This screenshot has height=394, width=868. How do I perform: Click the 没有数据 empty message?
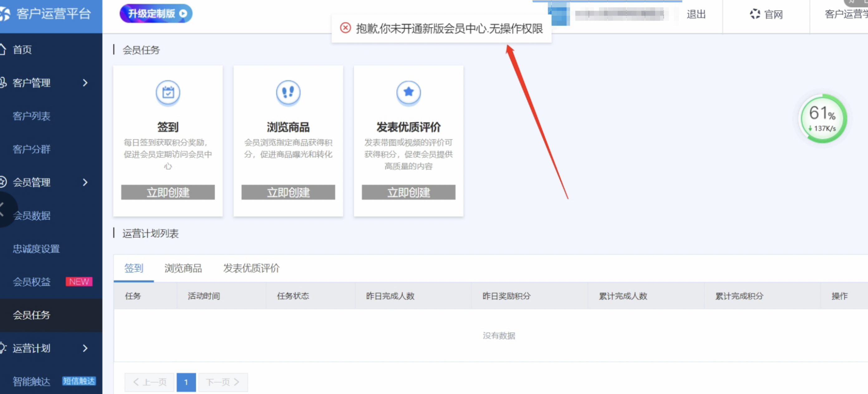click(x=499, y=335)
